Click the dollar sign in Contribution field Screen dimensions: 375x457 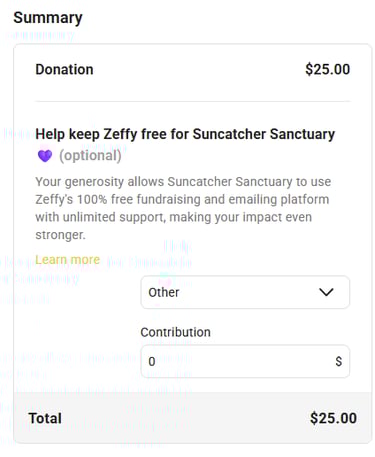click(x=339, y=361)
